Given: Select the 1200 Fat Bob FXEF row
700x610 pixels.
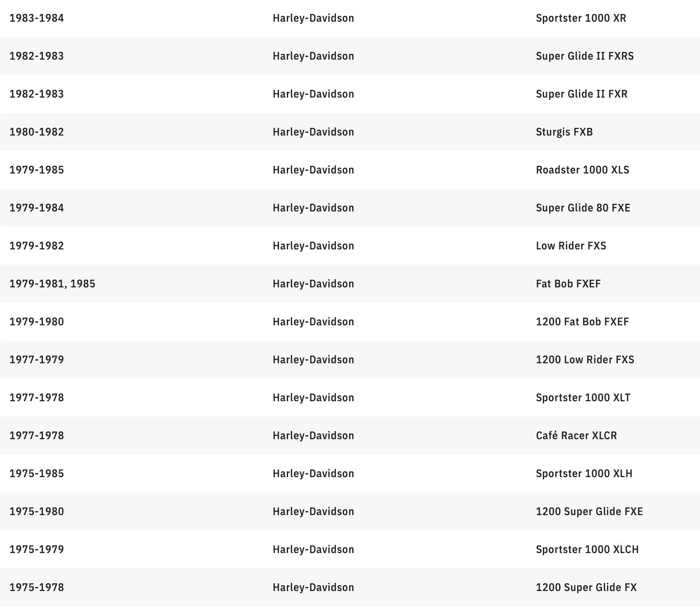Looking at the screenshot, I should (x=350, y=322).
